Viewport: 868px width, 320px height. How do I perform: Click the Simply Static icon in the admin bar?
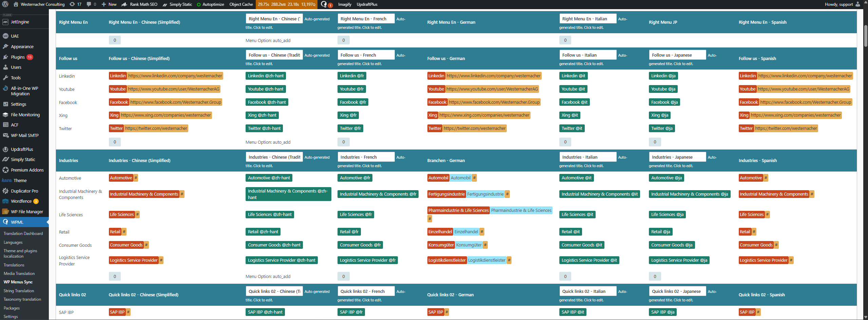pos(165,4)
